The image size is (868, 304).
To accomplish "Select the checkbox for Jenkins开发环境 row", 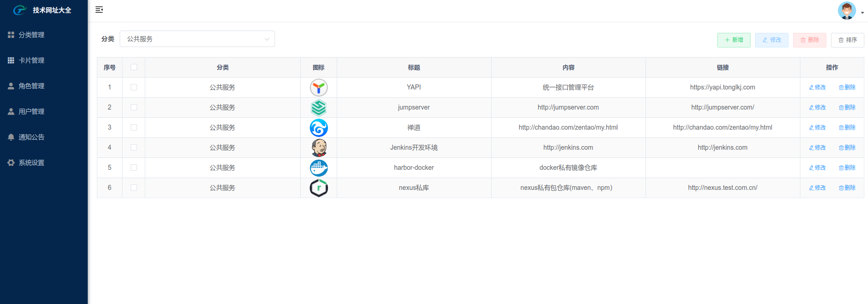I will point(134,147).
